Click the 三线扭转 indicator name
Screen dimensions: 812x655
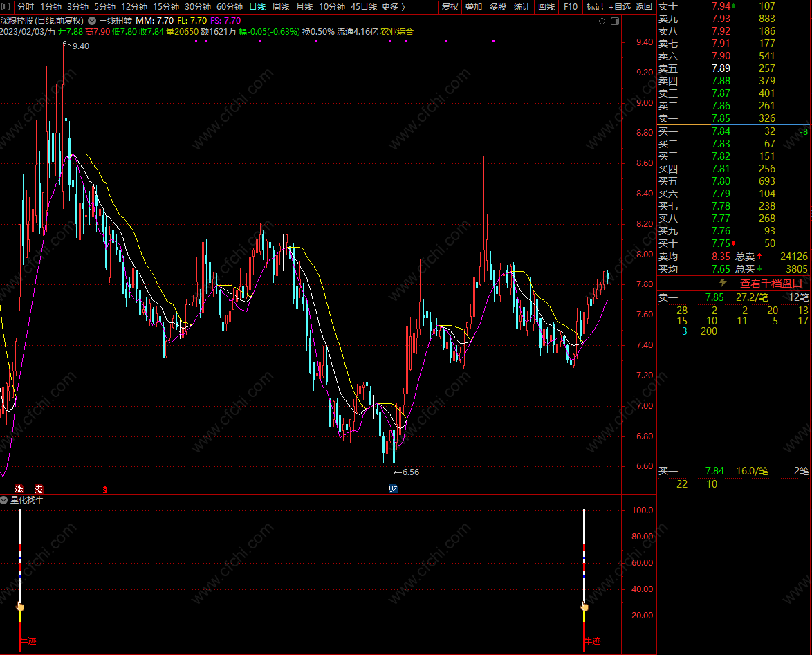click(116, 21)
